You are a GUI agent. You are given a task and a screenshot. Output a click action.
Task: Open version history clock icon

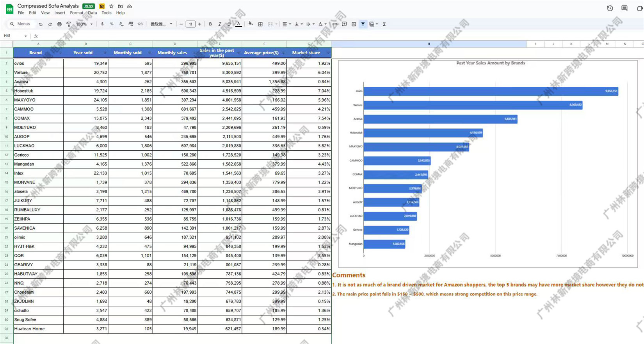pyautogui.click(x=610, y=8)
